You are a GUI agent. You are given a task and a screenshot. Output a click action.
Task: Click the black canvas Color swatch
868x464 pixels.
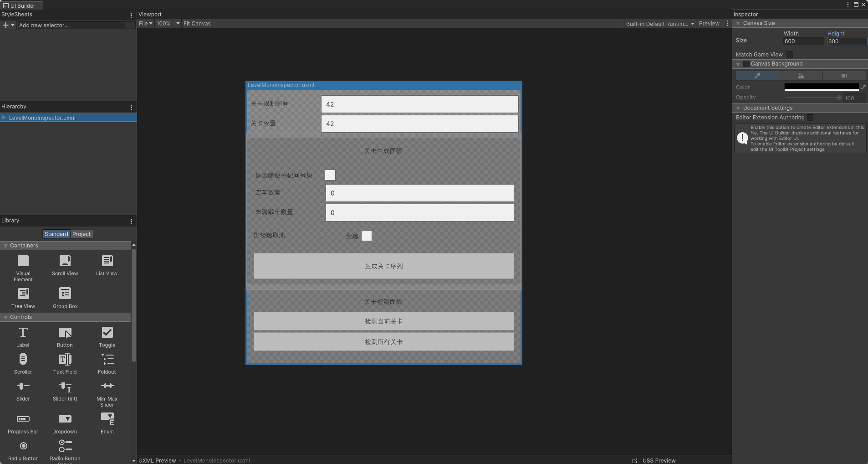(822, 87)
